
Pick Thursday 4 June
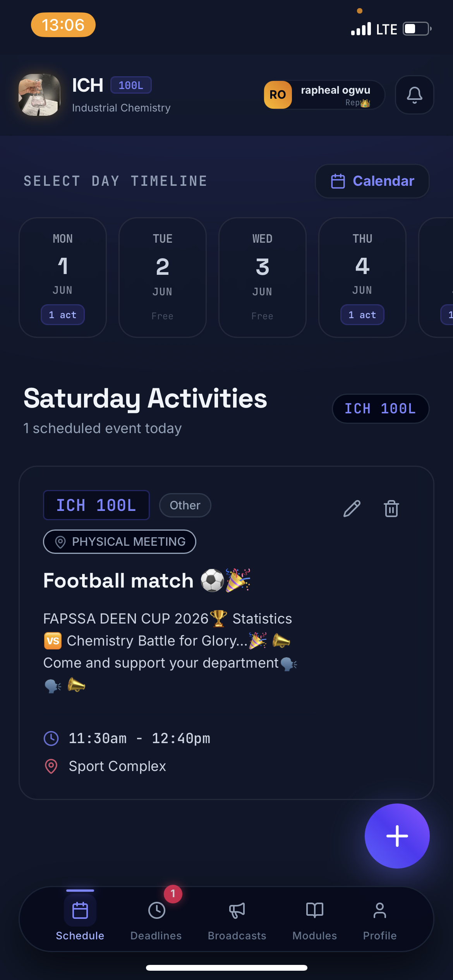click(362, 278)
